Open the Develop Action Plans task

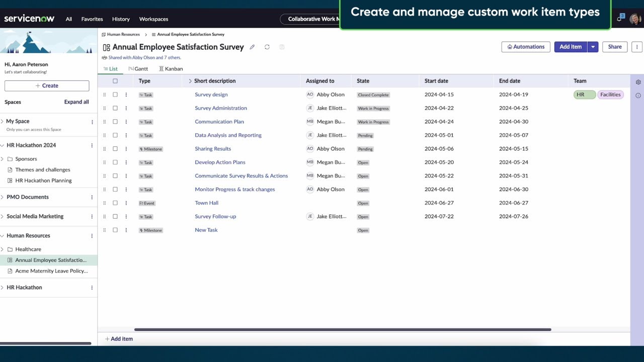tap(220, 162)
